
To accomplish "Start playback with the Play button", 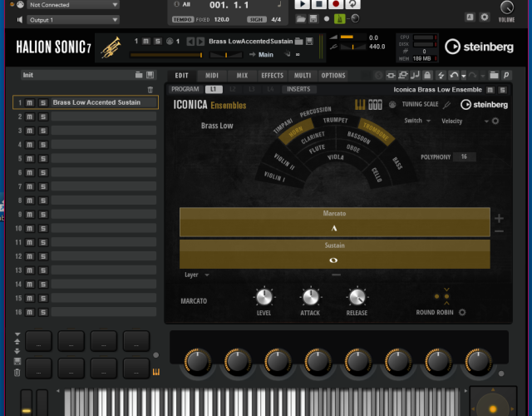I will pos(302,3).
